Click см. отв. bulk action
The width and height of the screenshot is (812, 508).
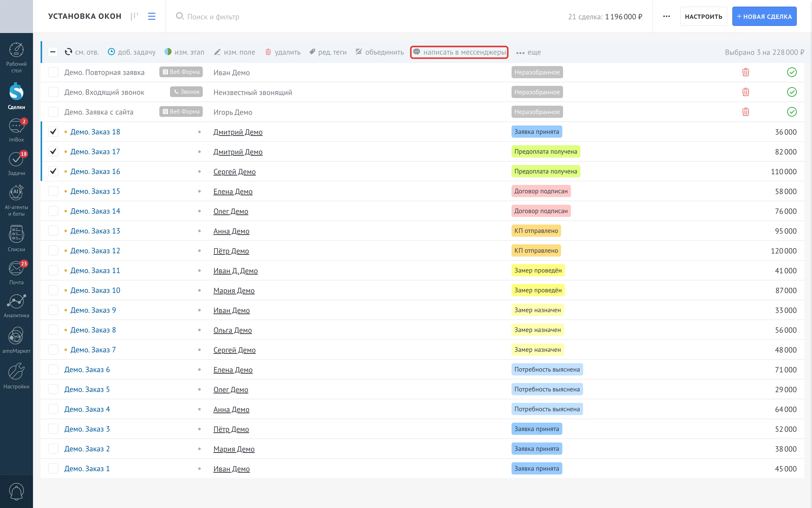pos(81,52)
